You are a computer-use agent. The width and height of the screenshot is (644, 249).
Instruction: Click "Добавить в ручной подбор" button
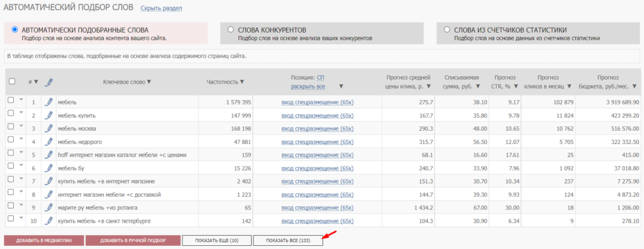(x=133, y=240)
